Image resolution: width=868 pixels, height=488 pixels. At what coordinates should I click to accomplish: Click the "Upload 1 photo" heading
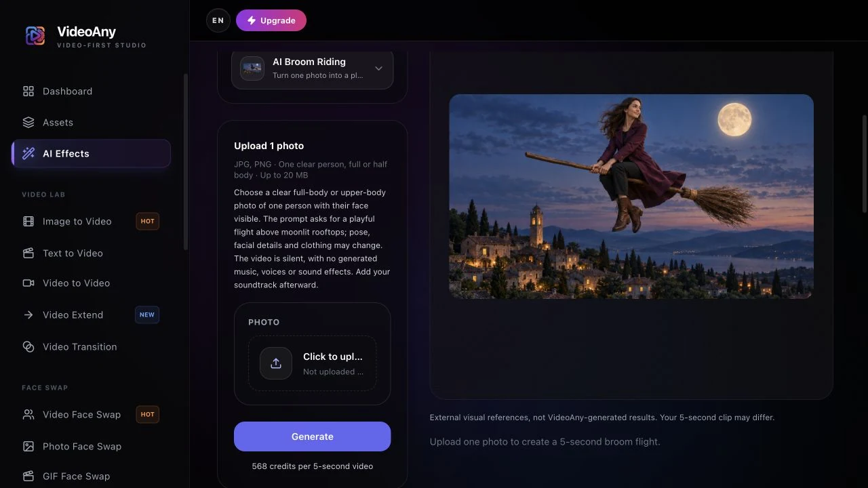point(269,146)
